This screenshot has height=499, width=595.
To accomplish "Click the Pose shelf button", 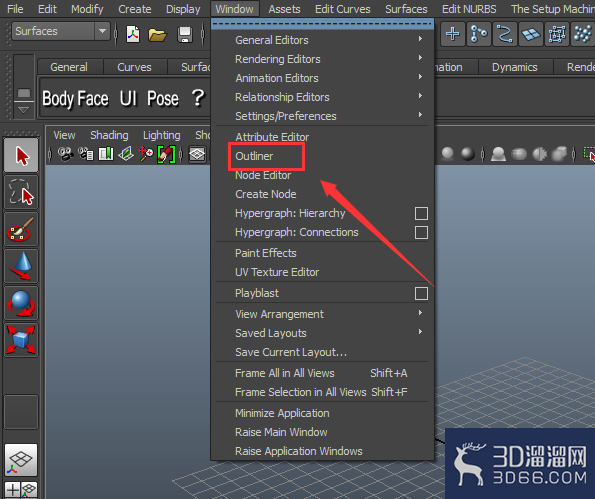I will [x=163, y=99].
